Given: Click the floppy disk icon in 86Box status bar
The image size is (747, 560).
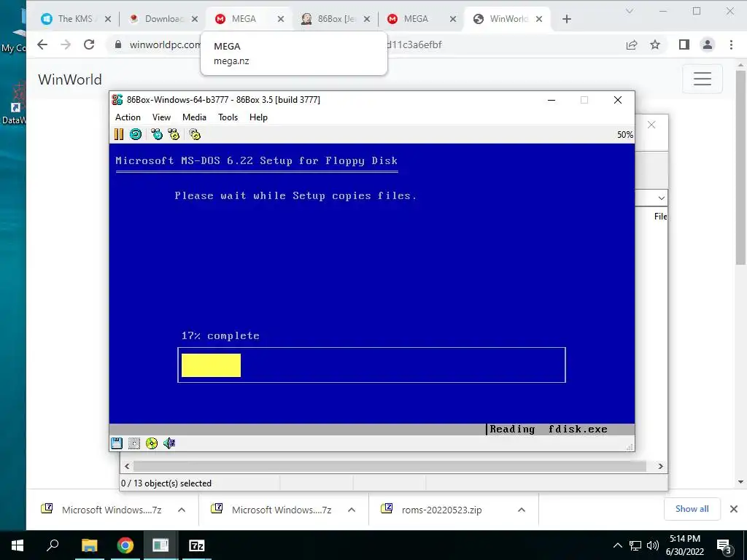Looking at the screenshot, I should point(117,443).
